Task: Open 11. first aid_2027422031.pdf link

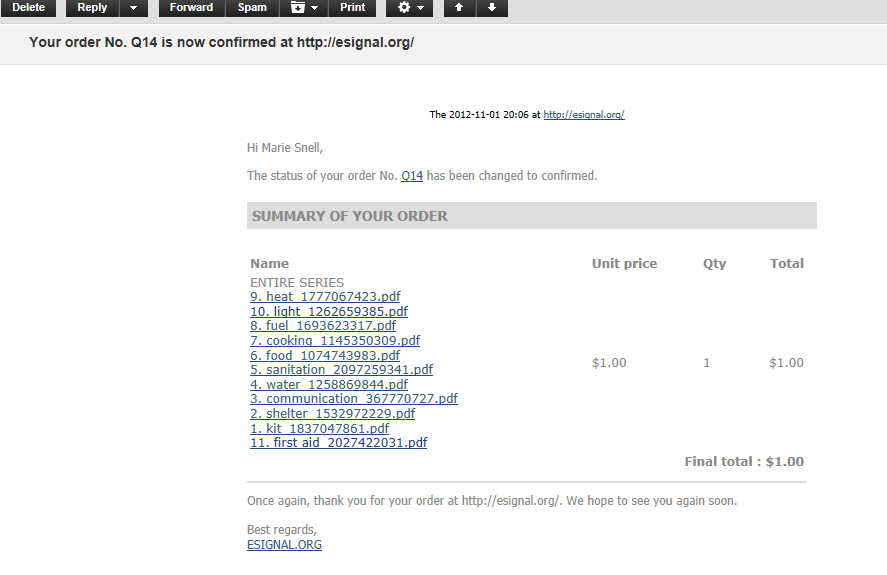Action: (338, 443)
